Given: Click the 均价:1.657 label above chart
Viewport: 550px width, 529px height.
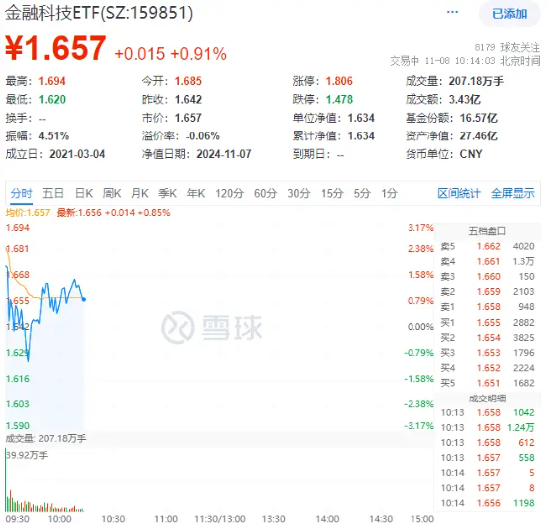Looking at the screenshot, I should click(28, 213).
